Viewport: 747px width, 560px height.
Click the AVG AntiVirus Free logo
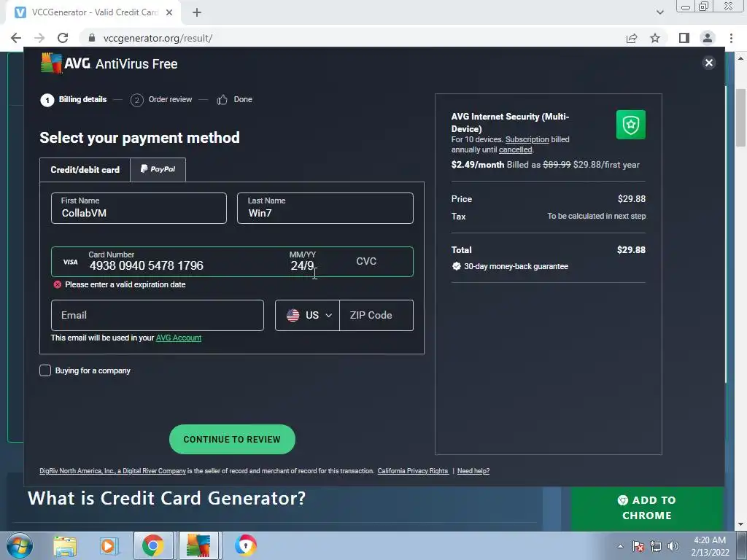tap(109, 63)
